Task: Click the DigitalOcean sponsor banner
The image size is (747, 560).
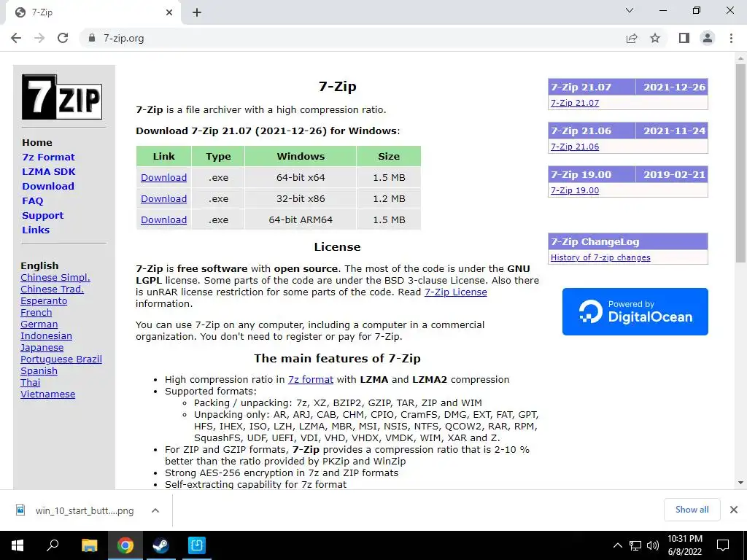Action: click(635, 311)
